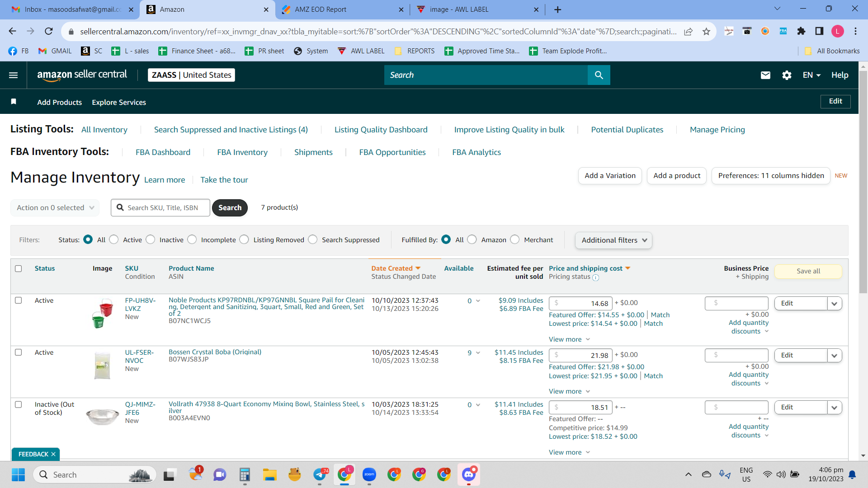Click the magnifier search button in header
868x488 pixels.
pyautogui.click(x=599, y=75)
